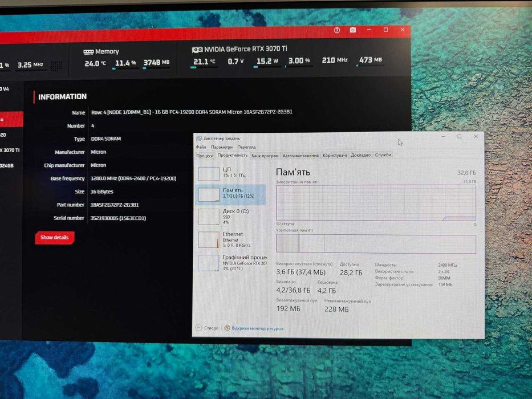Click the in-use memory value 3,6 ГБ
Image resolution: width=532 pixels, height=399 pixels.
[x=300, y=272]
